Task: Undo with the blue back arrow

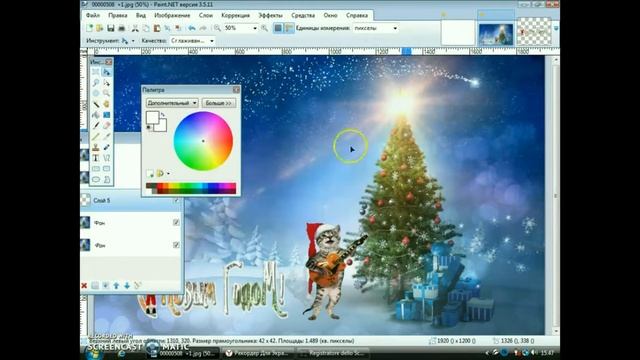Action: (191, 28)
